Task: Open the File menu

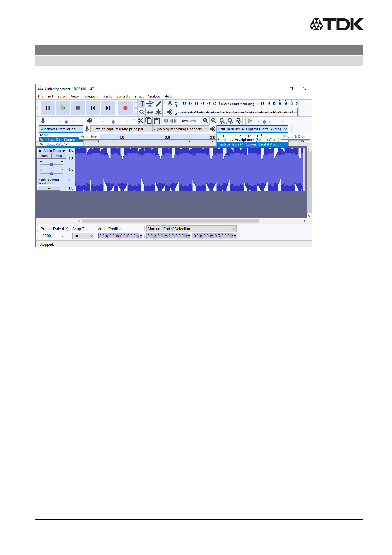Action: tap(40, 97)
